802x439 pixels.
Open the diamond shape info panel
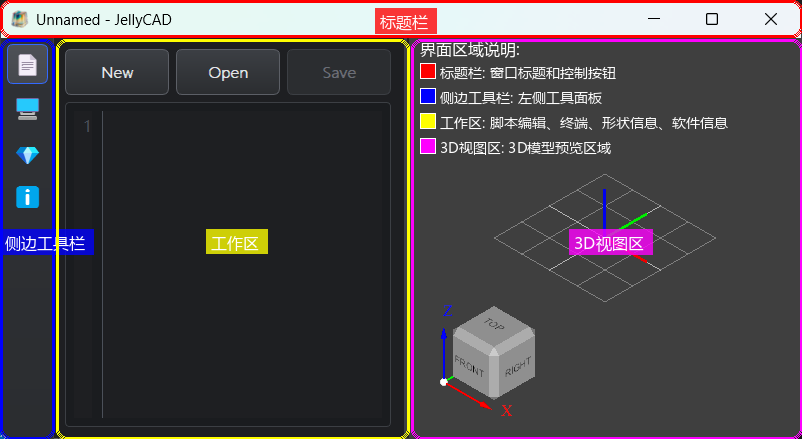(27, 154)
